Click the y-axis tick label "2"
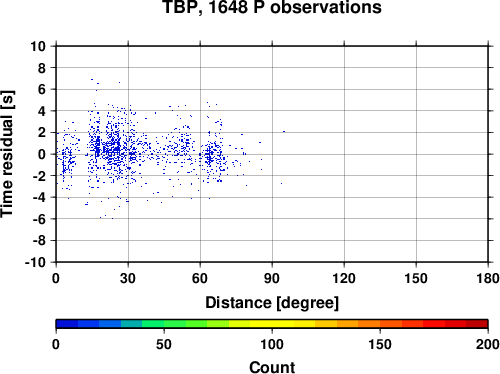 [42, 133]
